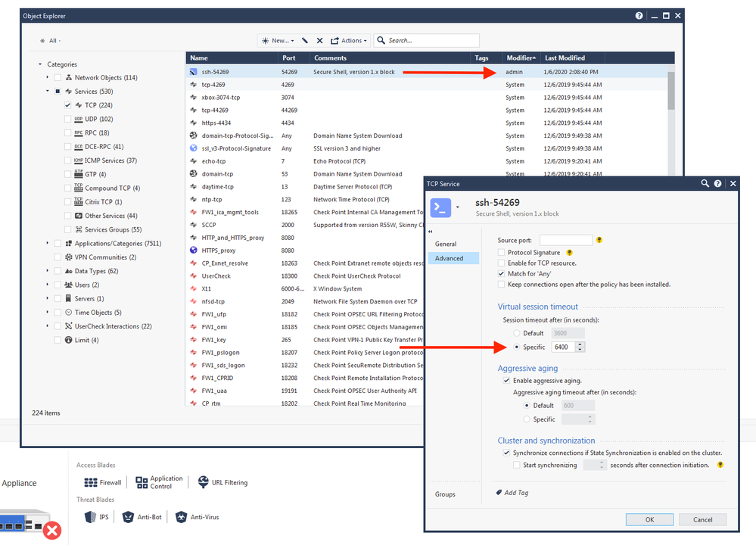Click the ssh-54269 service type icon in dialog header

(x=440, y=207)
